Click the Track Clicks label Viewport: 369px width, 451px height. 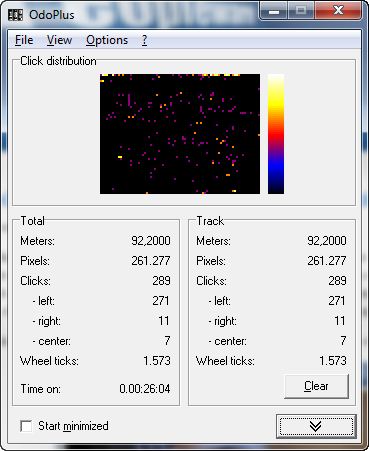pyautogui.click(x=211, y=281)
